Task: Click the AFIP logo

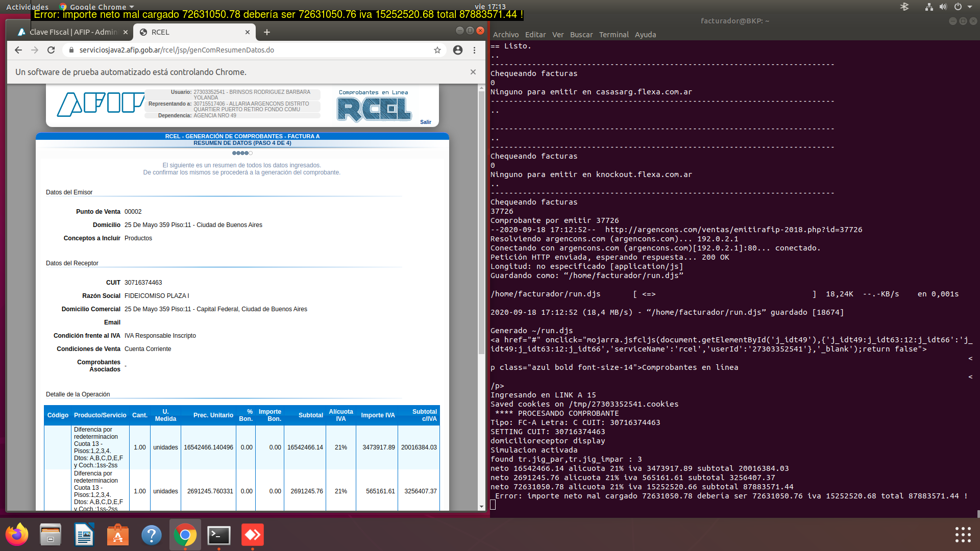Action: 101,104
